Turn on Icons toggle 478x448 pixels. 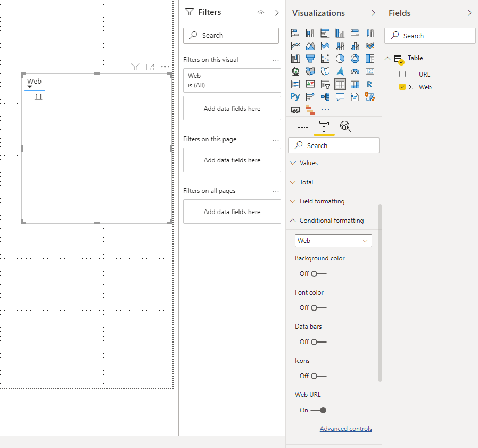tap(318, 376)
